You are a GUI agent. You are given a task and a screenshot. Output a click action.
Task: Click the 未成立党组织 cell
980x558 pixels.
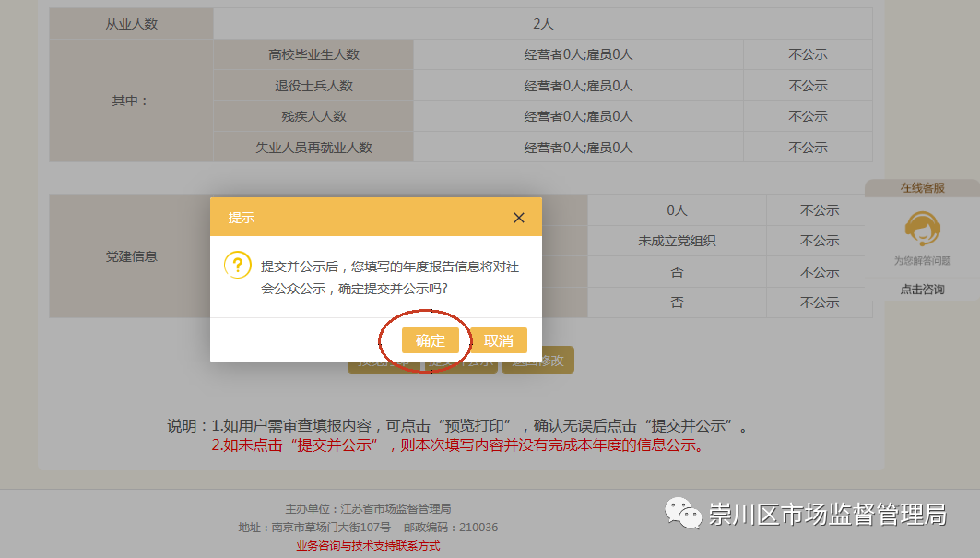point(677,241)
